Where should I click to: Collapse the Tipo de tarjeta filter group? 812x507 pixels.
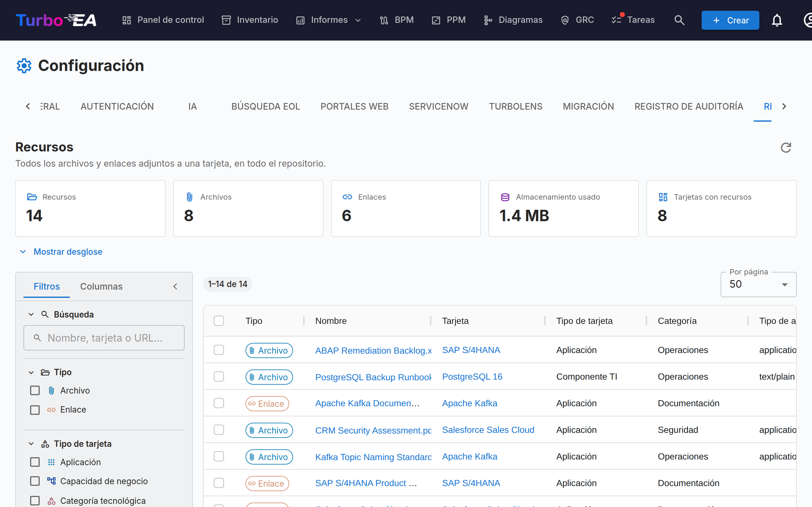tap(31, 444)
